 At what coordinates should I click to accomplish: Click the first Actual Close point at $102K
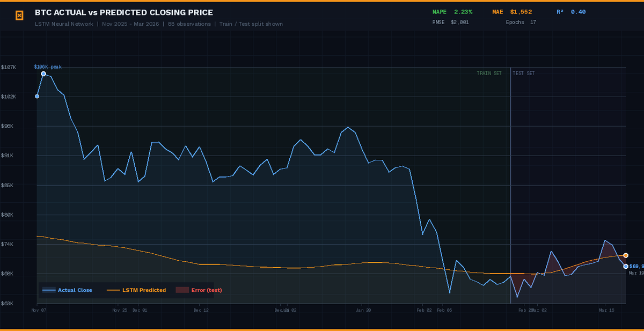[37, 97]
